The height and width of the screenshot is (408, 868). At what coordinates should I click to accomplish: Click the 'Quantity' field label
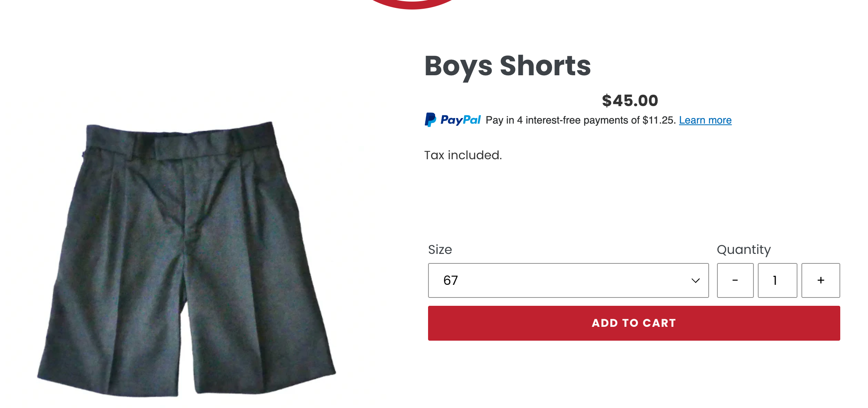pyautogui.click(x=744, y=250)
